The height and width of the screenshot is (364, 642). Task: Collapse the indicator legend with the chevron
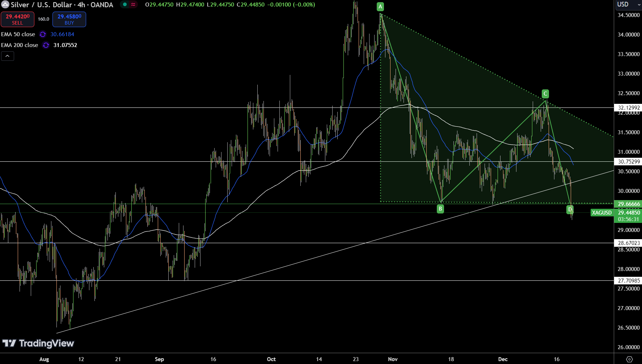coord(8,56)
